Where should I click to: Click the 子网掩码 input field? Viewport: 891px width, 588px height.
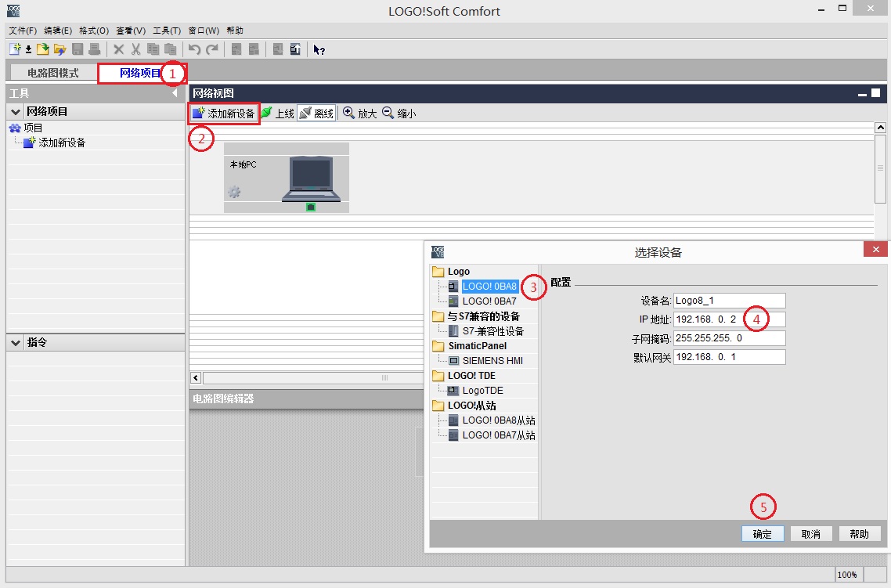point(730,338)
